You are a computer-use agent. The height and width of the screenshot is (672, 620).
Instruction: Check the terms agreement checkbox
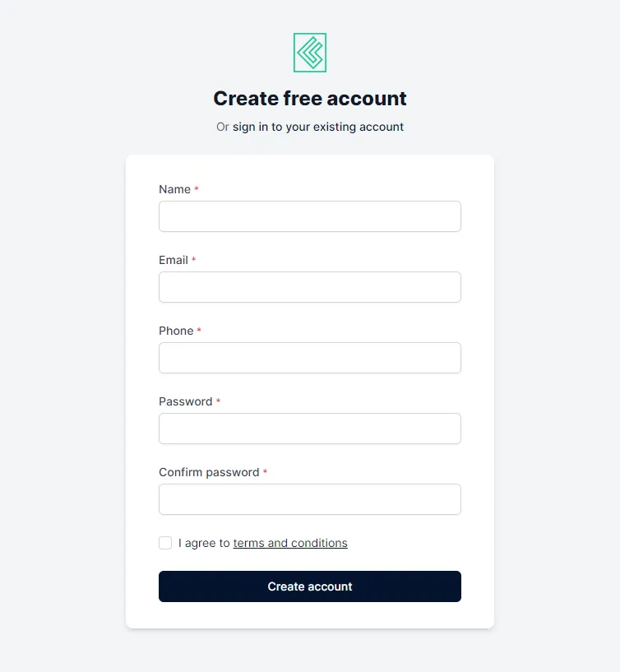pyautogui.click(x=165, y=543)
